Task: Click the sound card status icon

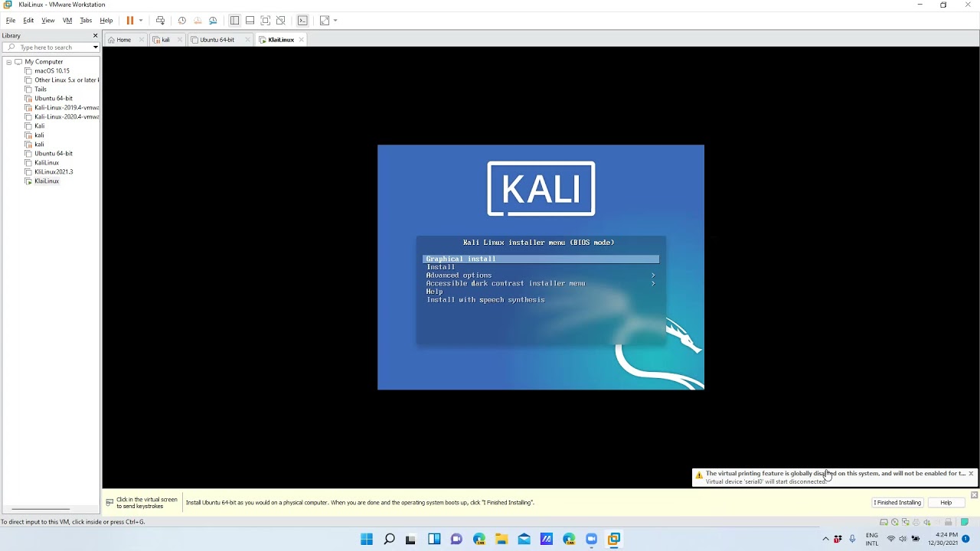Action: point(926,522)
